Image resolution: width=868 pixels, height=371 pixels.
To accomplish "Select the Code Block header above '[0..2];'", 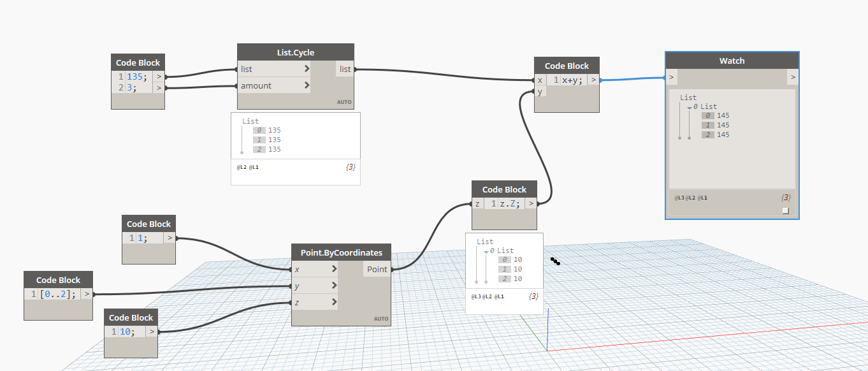I will click(58, 280).
